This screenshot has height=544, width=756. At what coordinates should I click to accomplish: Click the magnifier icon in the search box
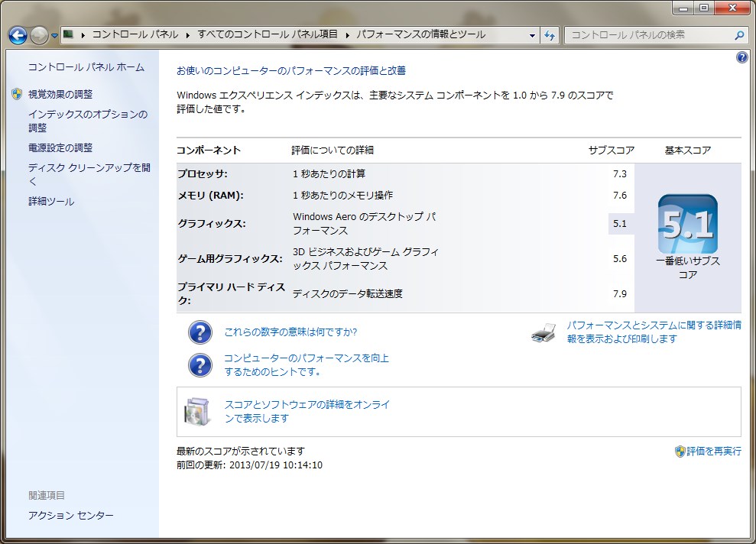point(738,35)
